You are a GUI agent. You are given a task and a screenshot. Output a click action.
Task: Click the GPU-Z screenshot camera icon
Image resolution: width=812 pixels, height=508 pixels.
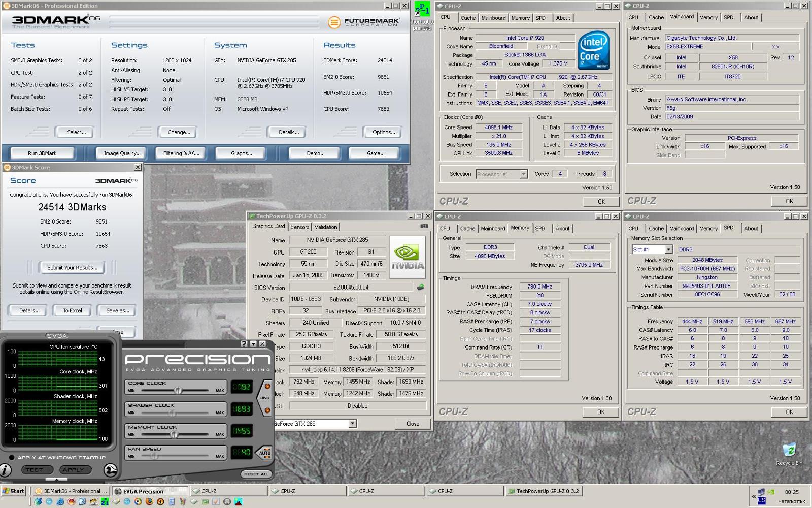coord(424,226)
